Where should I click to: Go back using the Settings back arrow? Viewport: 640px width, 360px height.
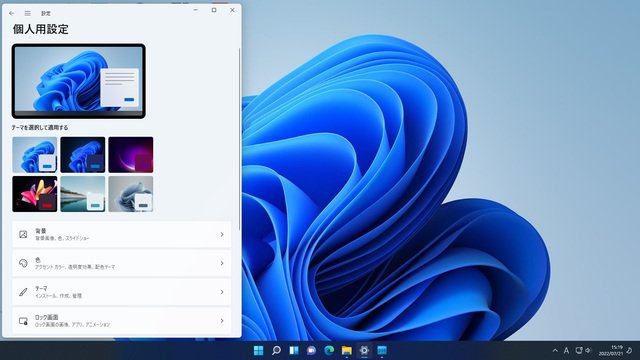tap(11, 13)
